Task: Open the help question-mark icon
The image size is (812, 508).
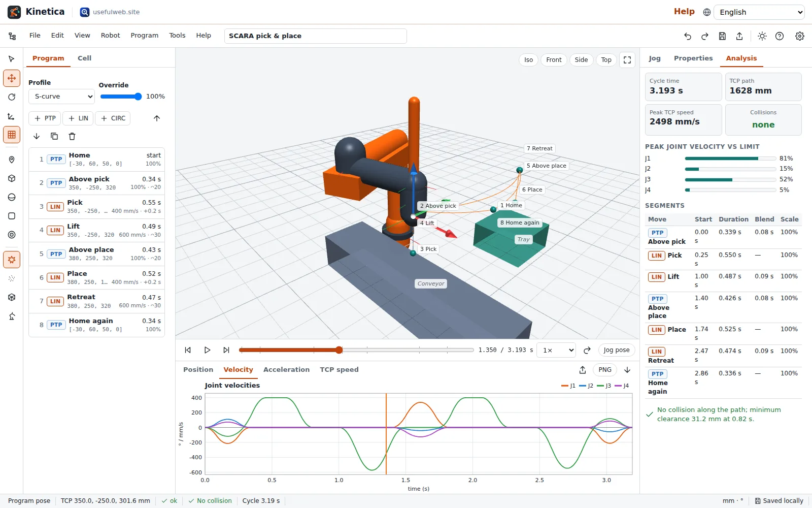Action: (x=780, y=36)
